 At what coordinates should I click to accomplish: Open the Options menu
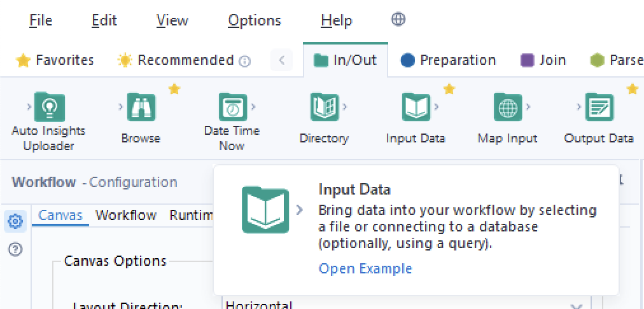tap(255, 20)
